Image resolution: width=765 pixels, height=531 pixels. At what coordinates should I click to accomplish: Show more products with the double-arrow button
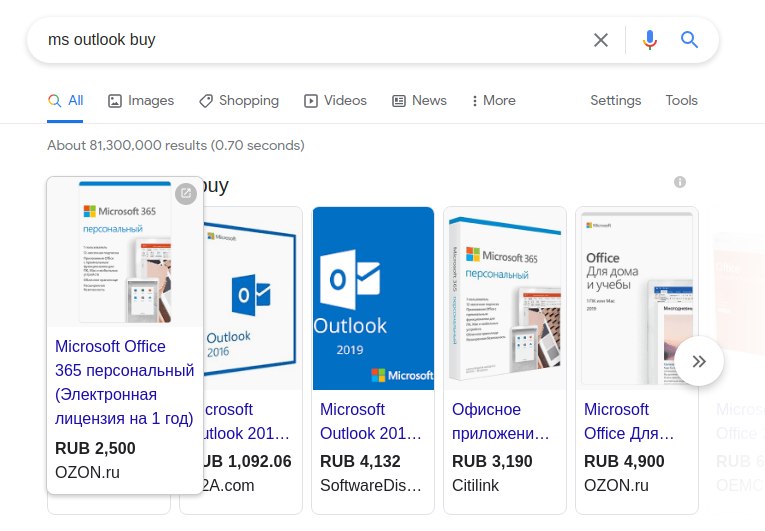[699, 361]
